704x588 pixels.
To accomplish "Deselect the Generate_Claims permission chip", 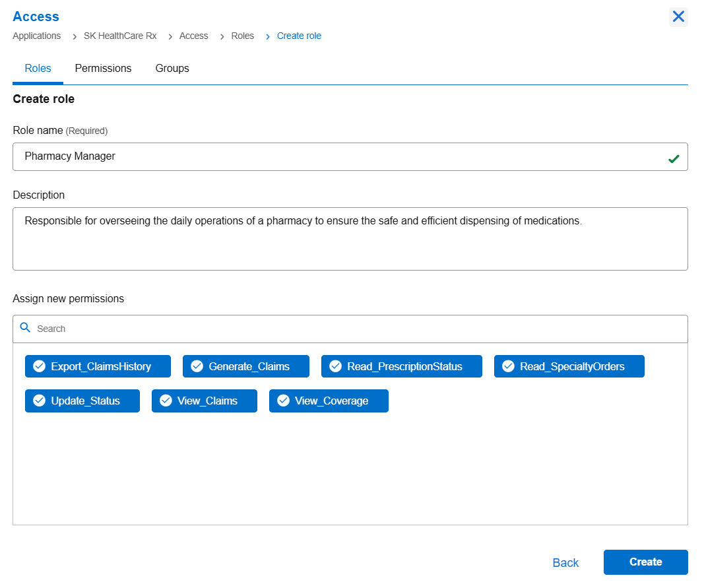I will pyautogui.click(x=246, y=366).
